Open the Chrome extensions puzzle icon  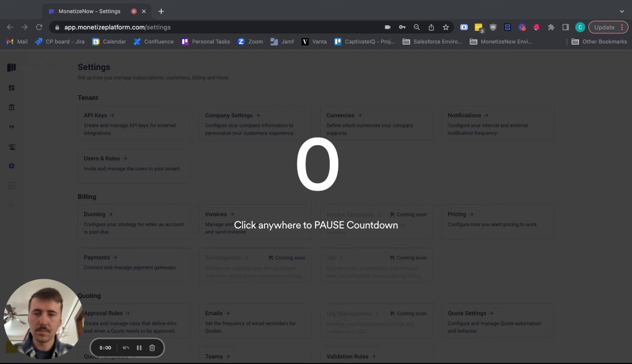point(551,27)
